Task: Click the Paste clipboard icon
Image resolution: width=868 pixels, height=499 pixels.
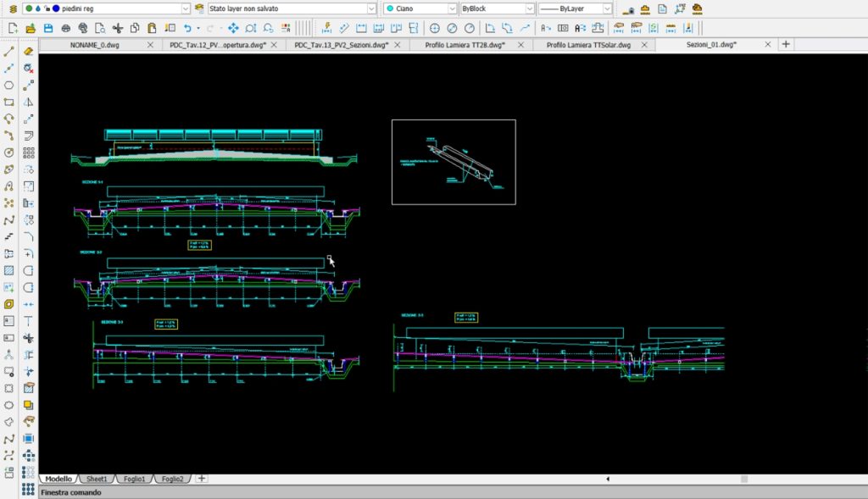Action: [x=153, y=28]
